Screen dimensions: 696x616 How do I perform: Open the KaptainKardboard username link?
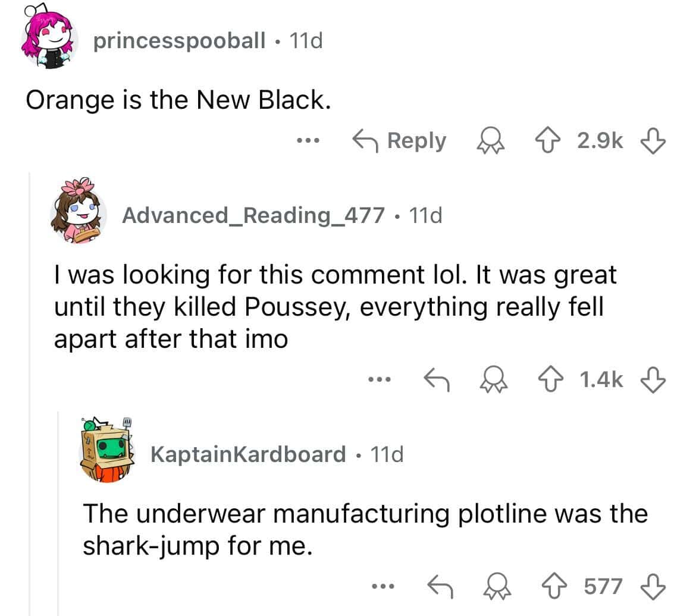247,455
